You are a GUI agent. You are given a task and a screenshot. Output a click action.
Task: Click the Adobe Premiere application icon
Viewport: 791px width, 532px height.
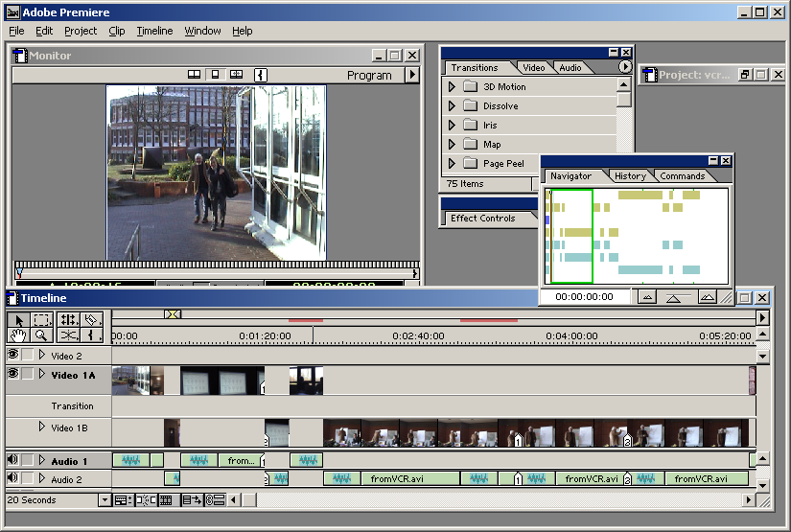[x=13, y=12]
